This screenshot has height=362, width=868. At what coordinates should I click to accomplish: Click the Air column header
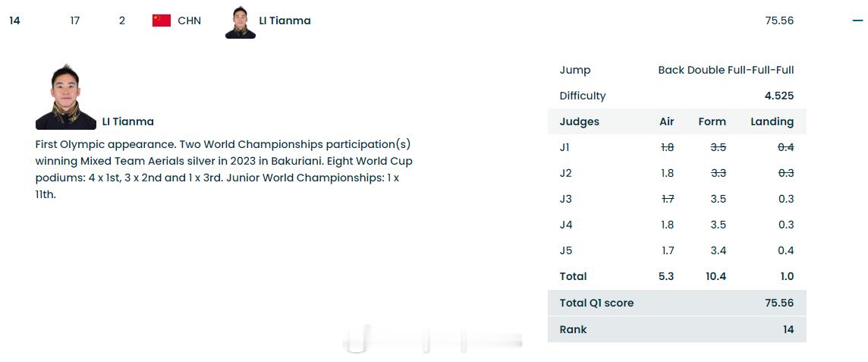pyautogui.click(x=667, y=121)
